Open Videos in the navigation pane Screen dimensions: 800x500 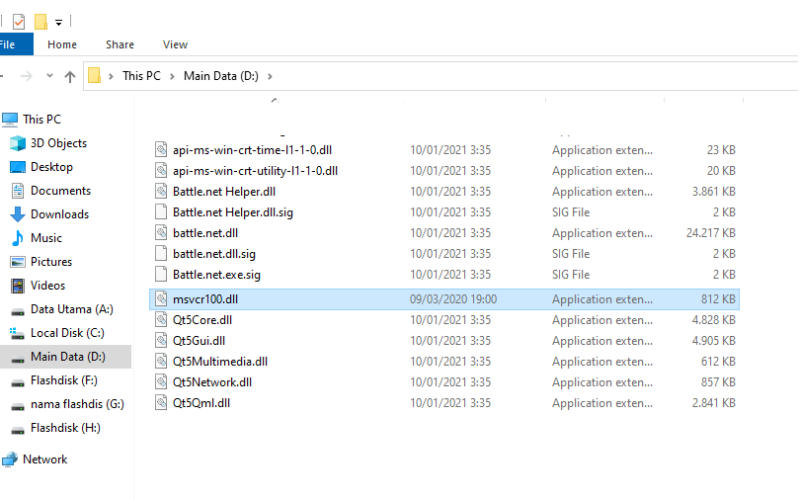tap(47, 286)
